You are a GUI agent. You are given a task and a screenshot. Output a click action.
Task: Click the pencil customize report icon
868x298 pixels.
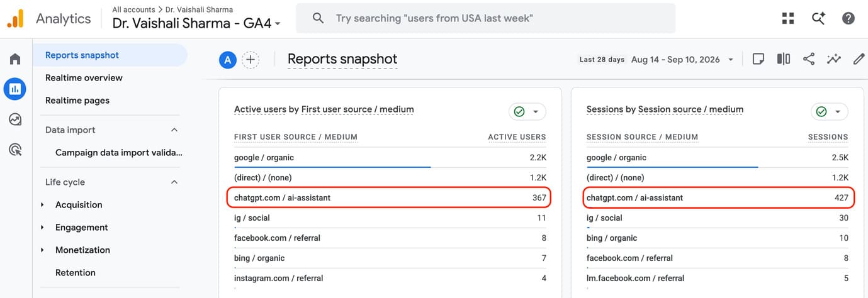click(859, 59)
